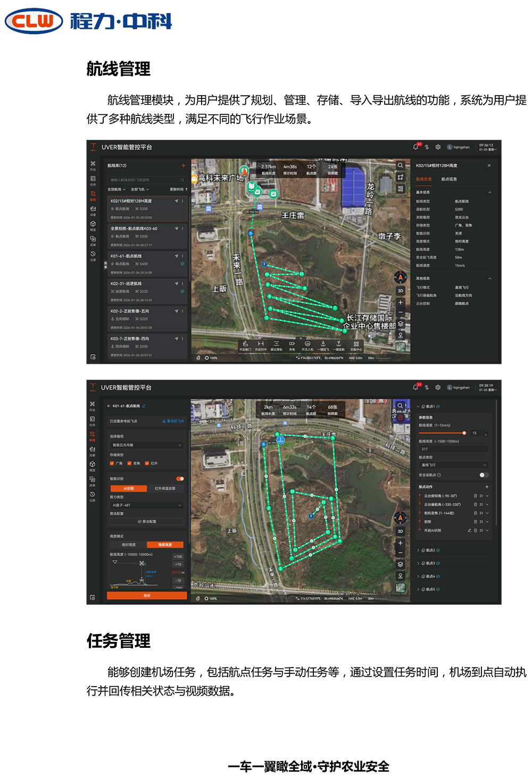This screenshot has width=532, height=776.
Task: Open the 功能中心 grid icon
Action: [356, 344]
